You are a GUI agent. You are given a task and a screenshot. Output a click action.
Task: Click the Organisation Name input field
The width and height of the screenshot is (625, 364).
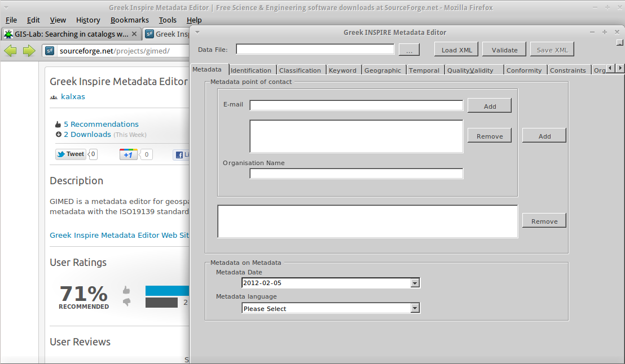pyautogui.click(x=356, y=173)
